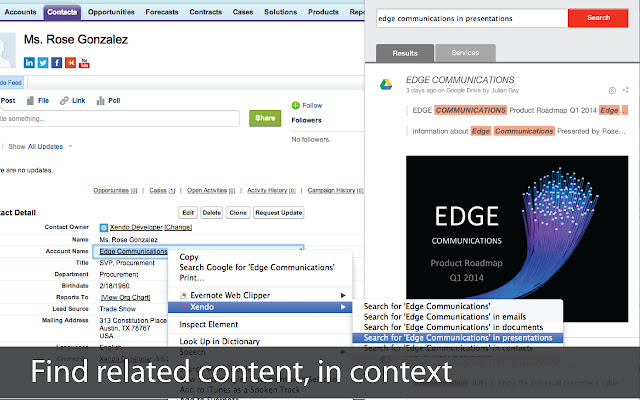
Task: Click the Klout social icon
Action: [x=69, y=62]
